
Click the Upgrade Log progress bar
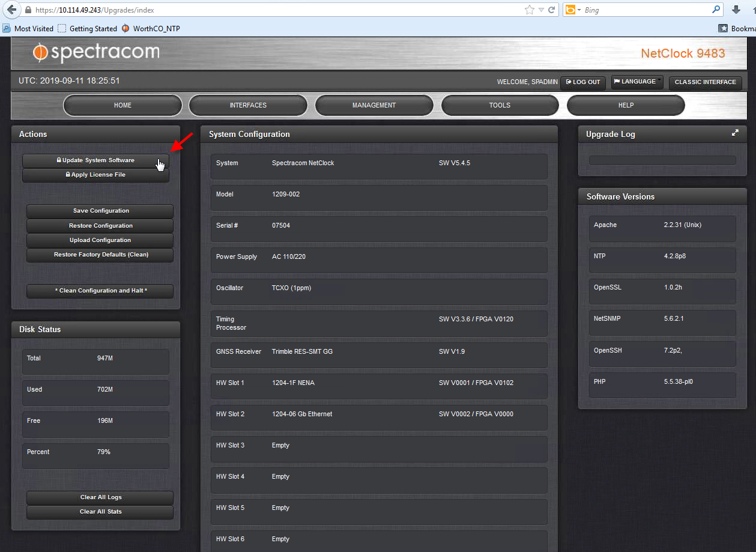(662, 160)
